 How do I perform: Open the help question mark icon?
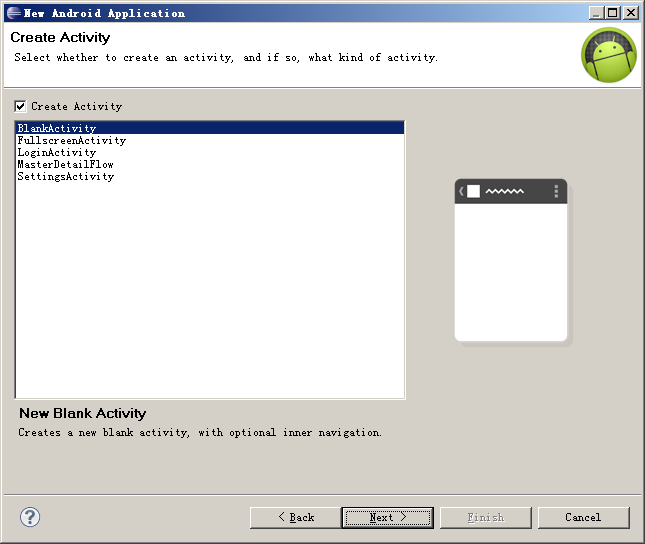(30, 517)
